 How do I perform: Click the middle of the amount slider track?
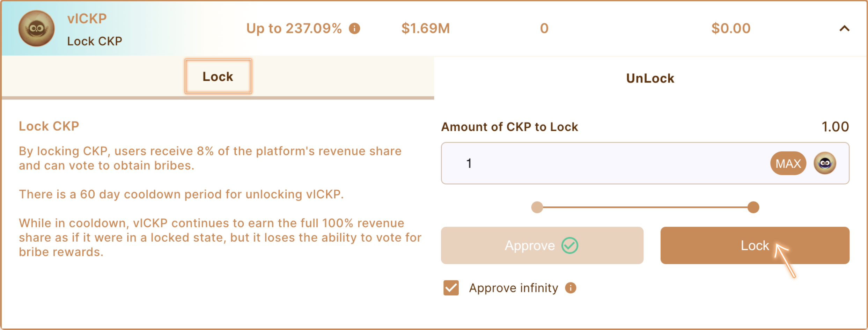point(645,207)
